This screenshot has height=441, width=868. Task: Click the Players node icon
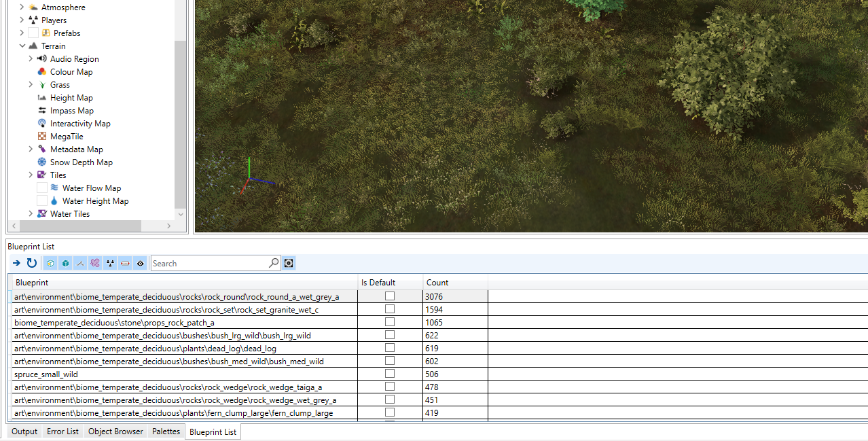click(33, 20)
